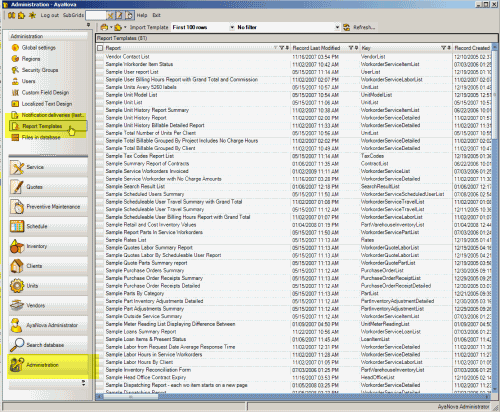Click the printer icon above the report grid

tap(104, 27)
